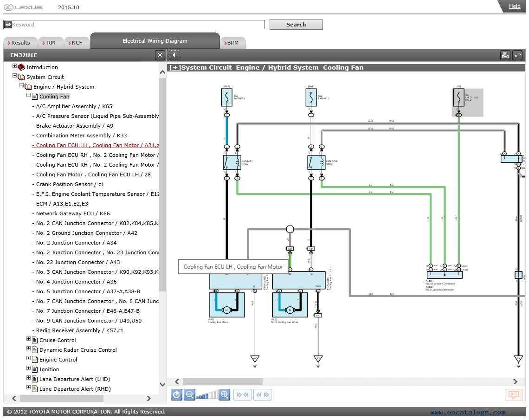Viewport: 529px width, 420px height.
Task: Click the feedback comment icon
Action: coord(514,394)
